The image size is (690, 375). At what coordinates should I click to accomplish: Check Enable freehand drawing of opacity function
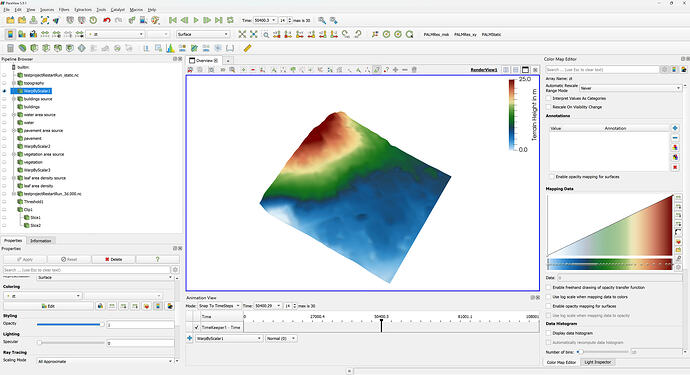pos(549,287)
